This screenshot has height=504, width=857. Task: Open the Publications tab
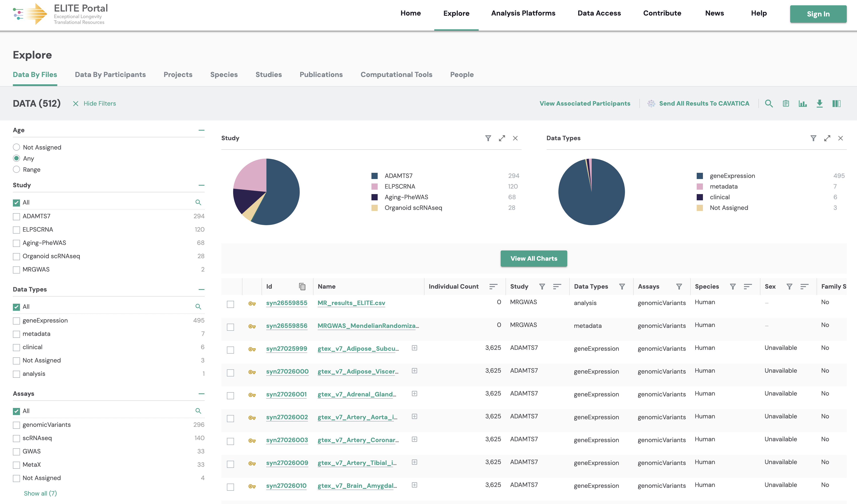click(x=321, y=75)
